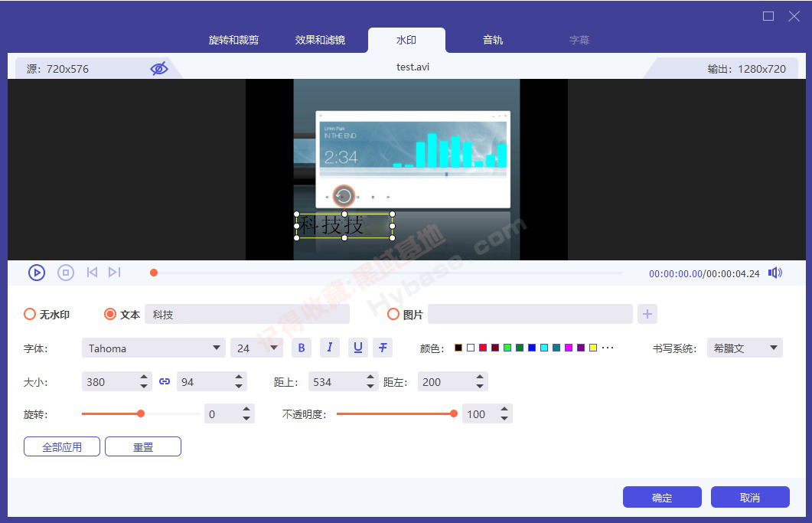812x523 pixels.
Task: Click the rotation slider handle
Action: point(141,413)
